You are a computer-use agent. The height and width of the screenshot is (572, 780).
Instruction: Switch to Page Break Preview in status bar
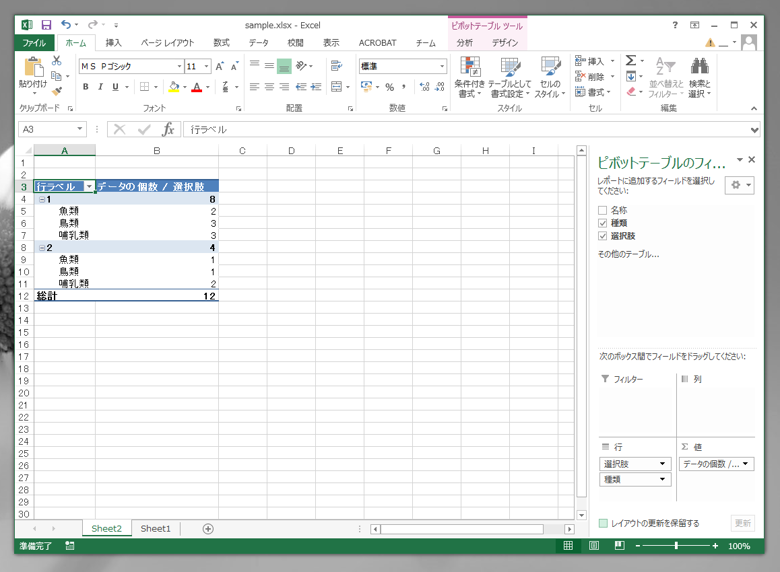tap(619, 546)
